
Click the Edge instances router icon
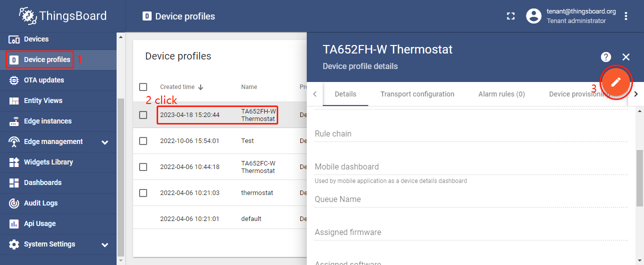click(14, 121)
